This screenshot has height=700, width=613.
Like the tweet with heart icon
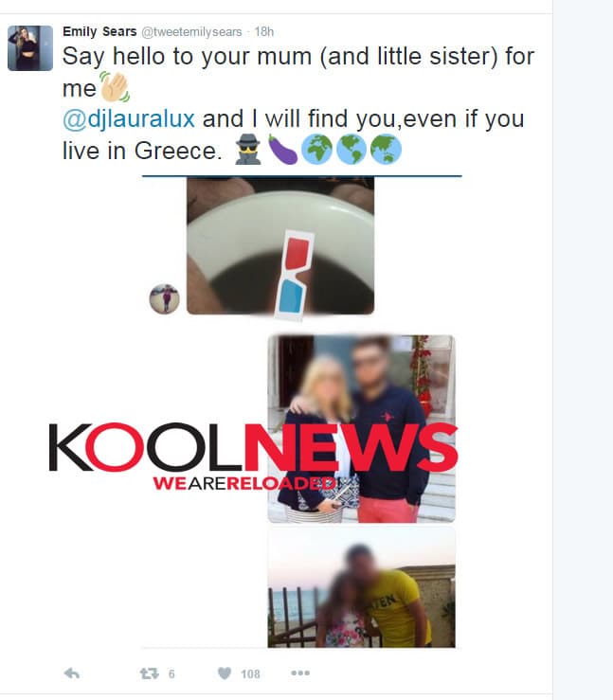point(225,673)
